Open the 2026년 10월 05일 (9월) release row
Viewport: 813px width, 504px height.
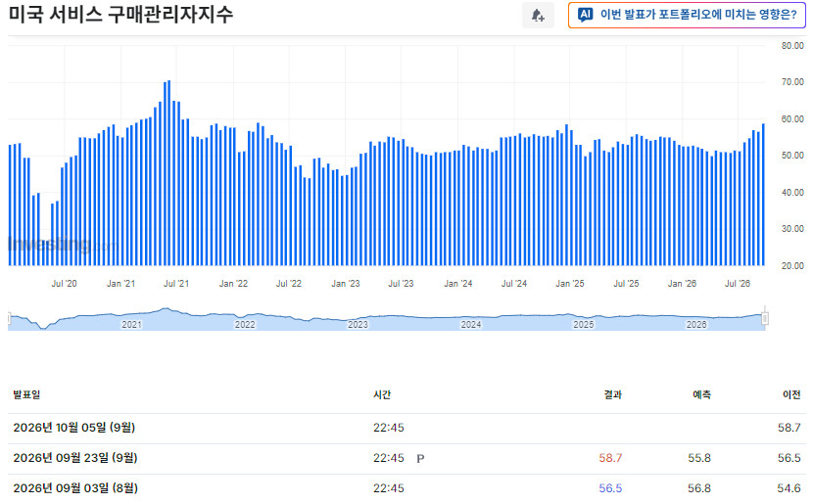pos(406,428)
